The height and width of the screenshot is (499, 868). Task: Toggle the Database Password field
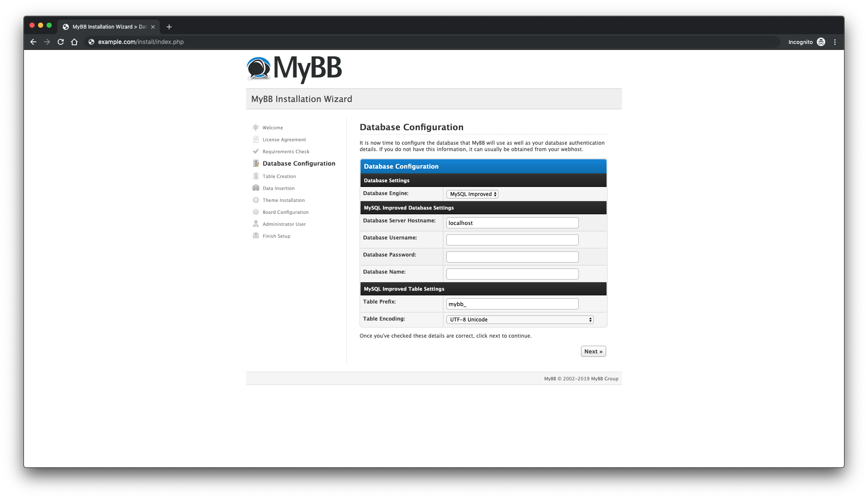pos(512,257)
